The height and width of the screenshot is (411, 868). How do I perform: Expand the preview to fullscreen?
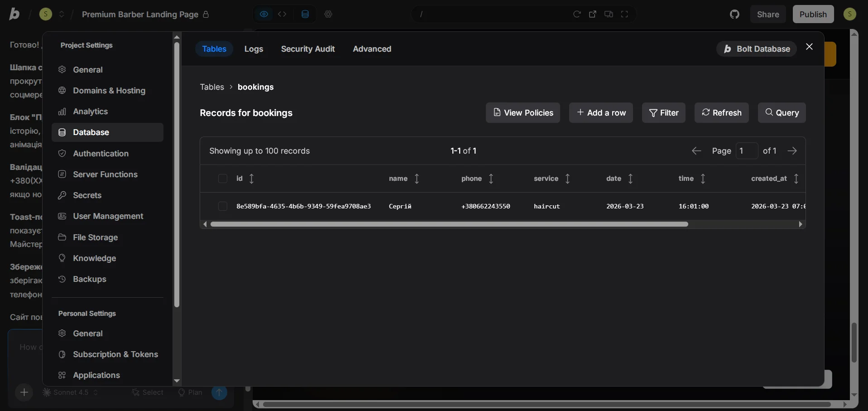[624, 14]
